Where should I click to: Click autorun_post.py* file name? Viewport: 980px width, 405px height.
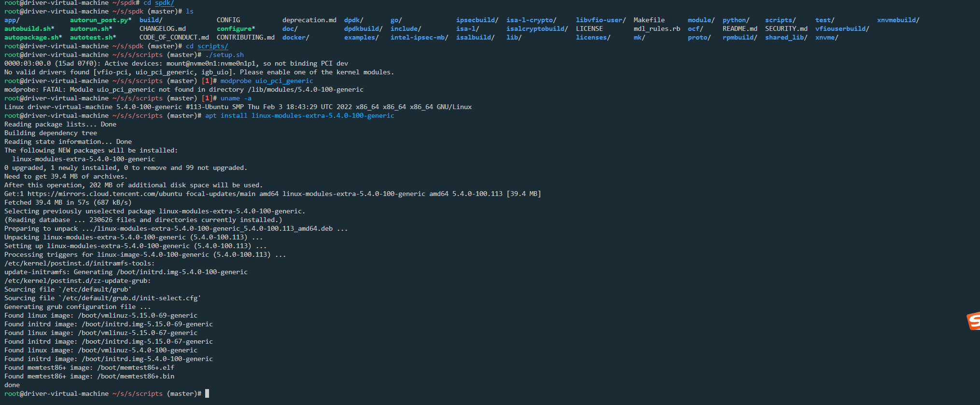(101, 20)
